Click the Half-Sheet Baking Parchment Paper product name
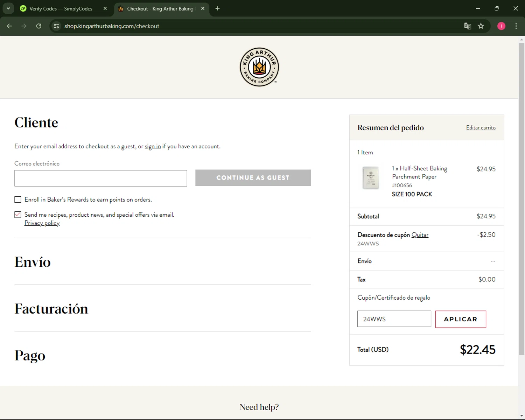Viewport: 525px width, 420px height. (420, 173)
